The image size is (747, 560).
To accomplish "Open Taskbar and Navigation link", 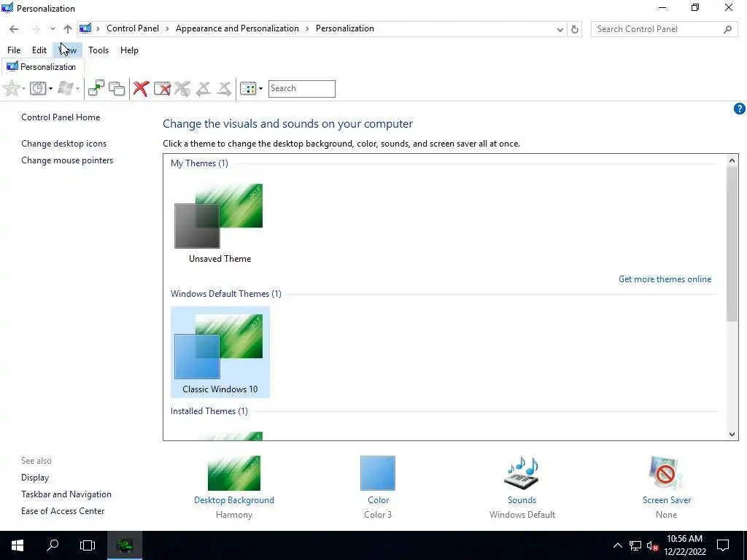I will pyautogui.click(x=66, y=494).
